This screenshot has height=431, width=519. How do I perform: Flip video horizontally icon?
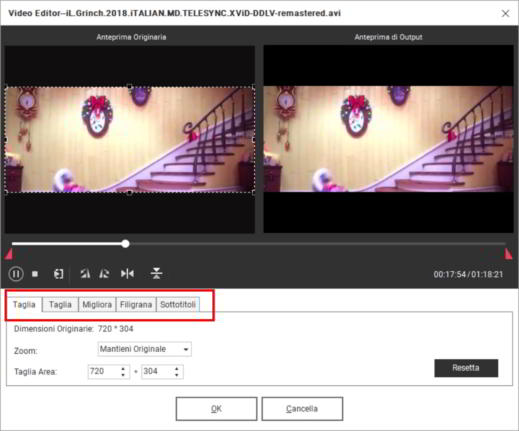click(x=127, y=274)
